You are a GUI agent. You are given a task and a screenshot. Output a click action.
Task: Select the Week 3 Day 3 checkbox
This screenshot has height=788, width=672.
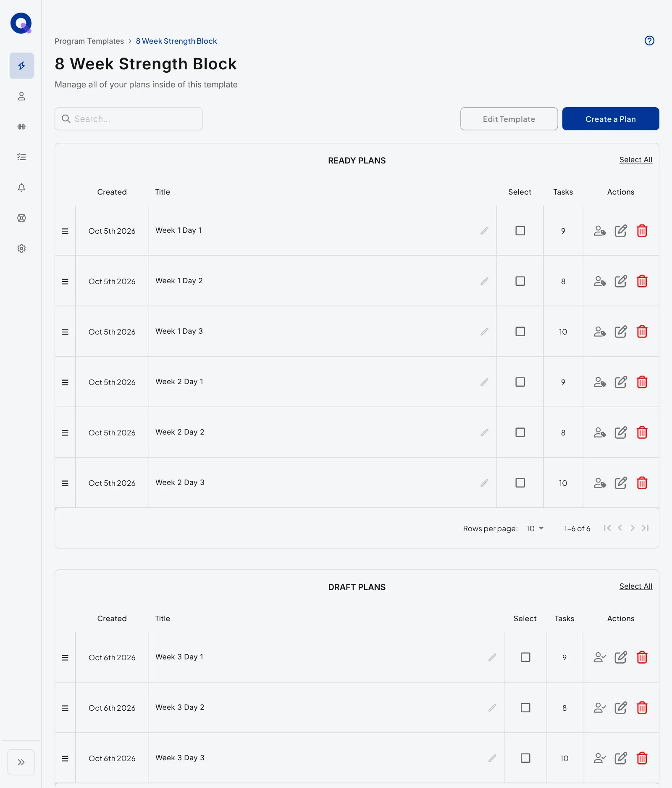click(x=525, y=758)
